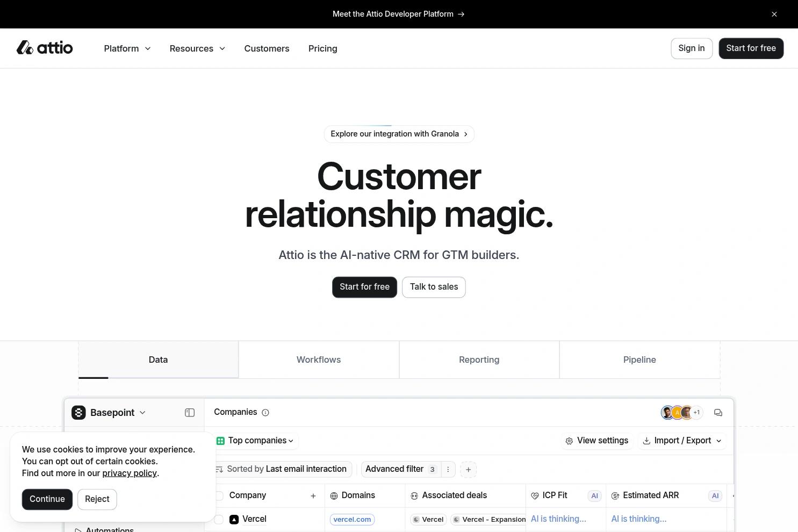This screenshot has height=532, width=798.
Task: Click the green table icon of Top companies
Action: click(220, 441)
